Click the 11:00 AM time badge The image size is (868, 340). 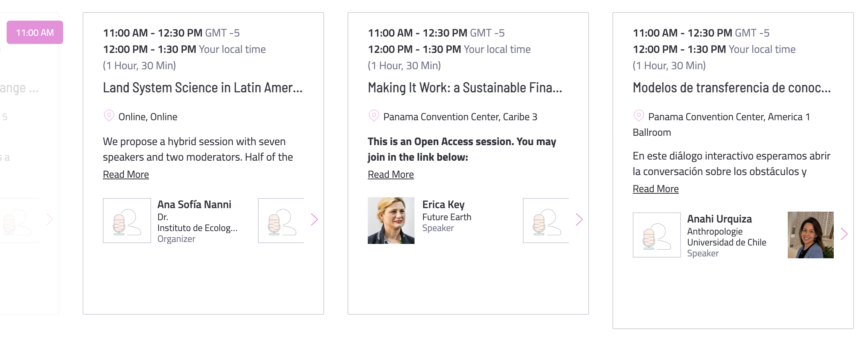[x=35, y=32]
